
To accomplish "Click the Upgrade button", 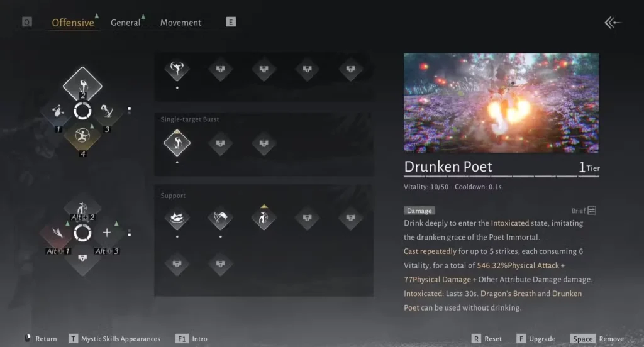I will point(536,339).
